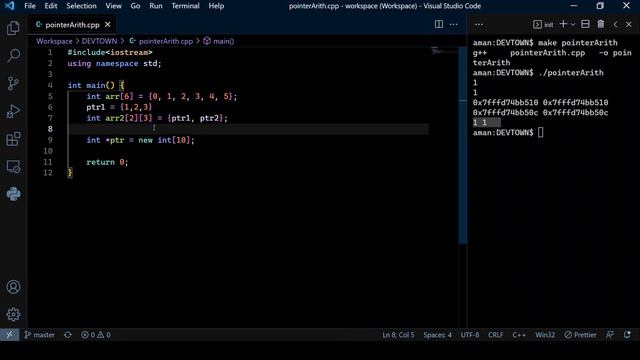Click 'using namespace std;' code line
Image resolution: width=640 pixels, height=360 pixels.
click(x=114, y=63)
